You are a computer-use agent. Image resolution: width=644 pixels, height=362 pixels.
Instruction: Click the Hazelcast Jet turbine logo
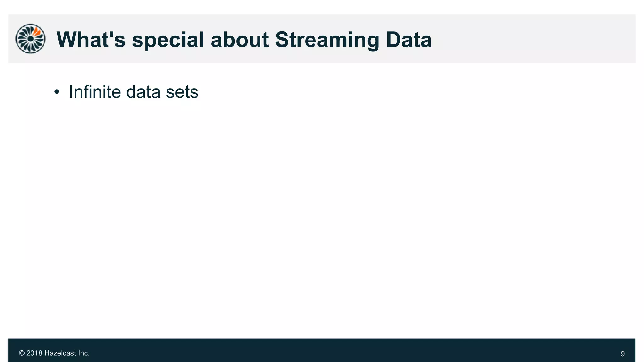(x=31, y=39)
